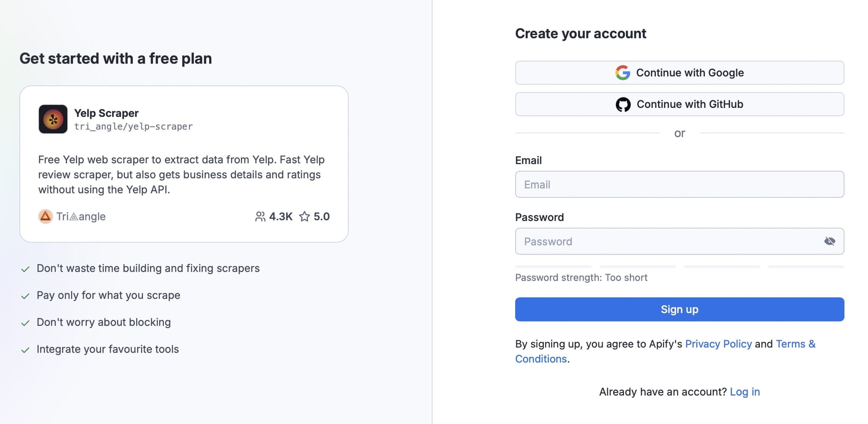Toggle password visibility with the eye icon
868x424 pixels.
click(x=830, y=241)
